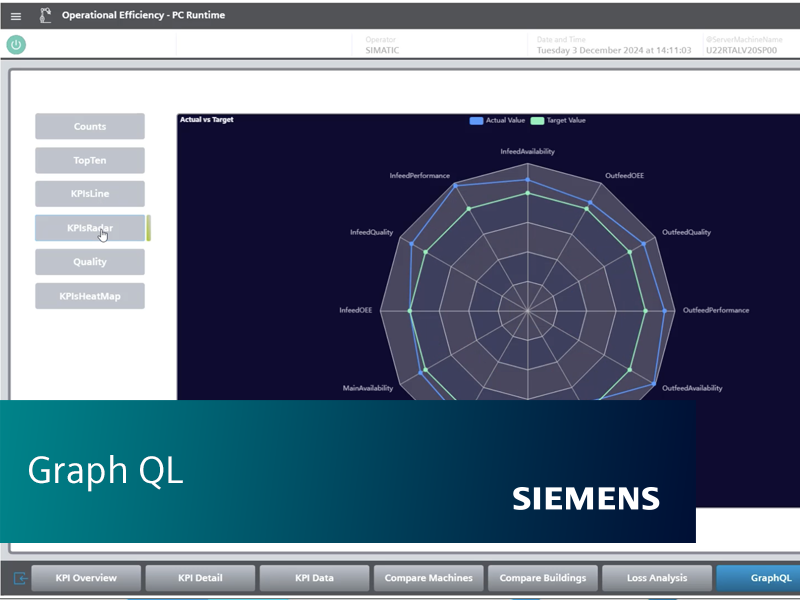This screenshot has width=800, height=600.
Task: Open the Counts view
Action: point(90,127)
